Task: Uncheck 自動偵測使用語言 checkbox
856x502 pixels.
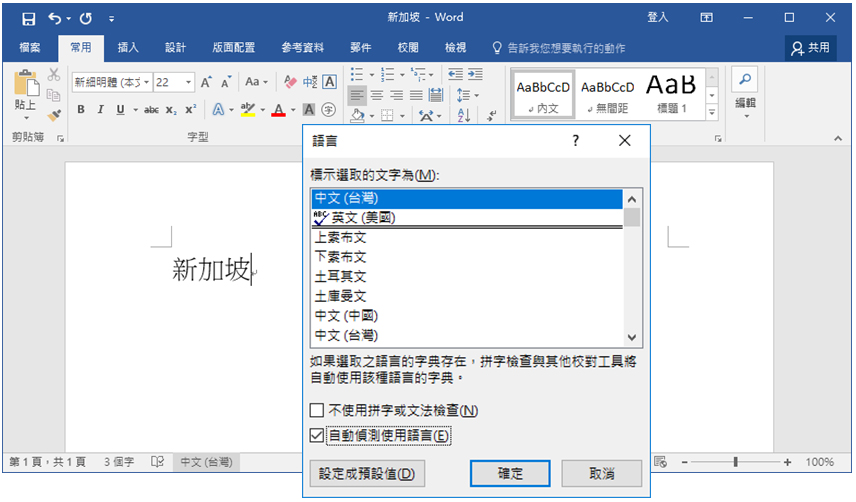Action: pos(317,435)
